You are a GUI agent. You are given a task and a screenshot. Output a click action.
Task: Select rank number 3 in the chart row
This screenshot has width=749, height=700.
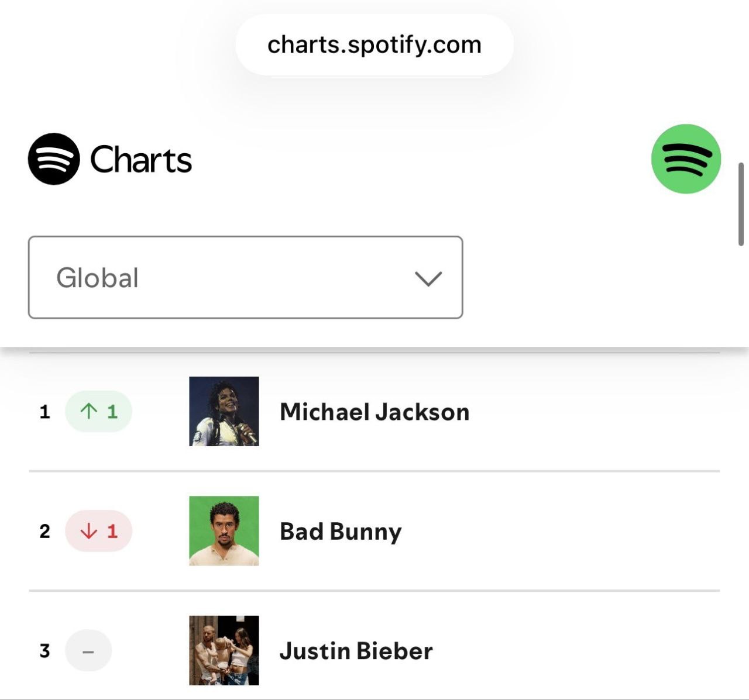45,650
